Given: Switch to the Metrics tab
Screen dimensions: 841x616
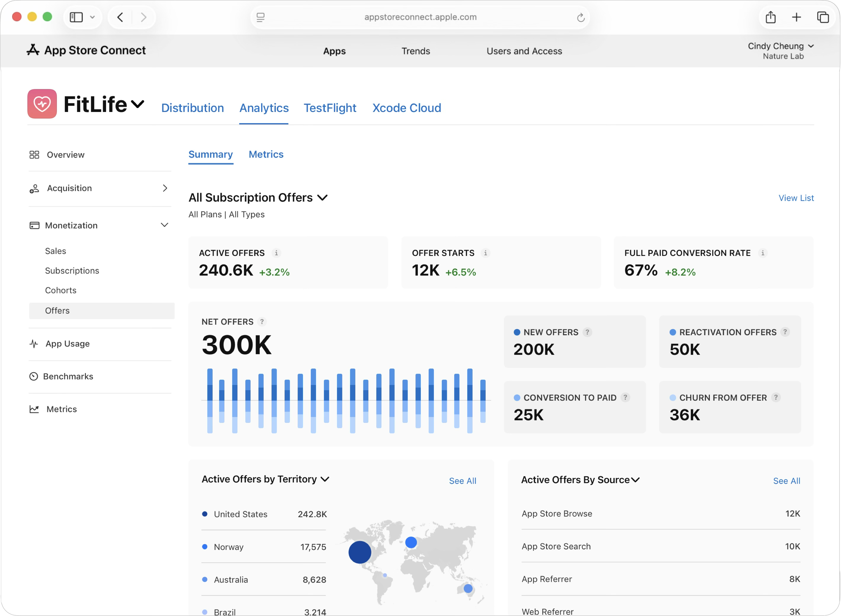Looking at the screenshot, I should 266,154.
